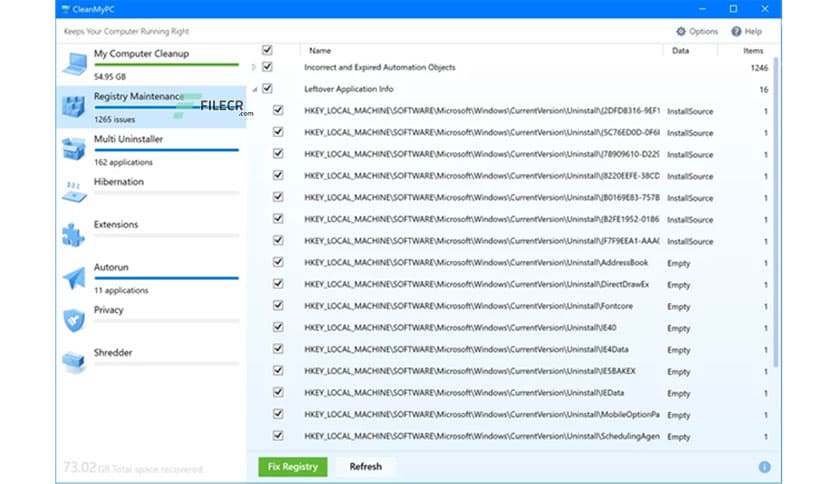836x484 pixels.
Task: Uncheck the Uninstall\Fontcore entry checkbox
Action: point(278,305)
